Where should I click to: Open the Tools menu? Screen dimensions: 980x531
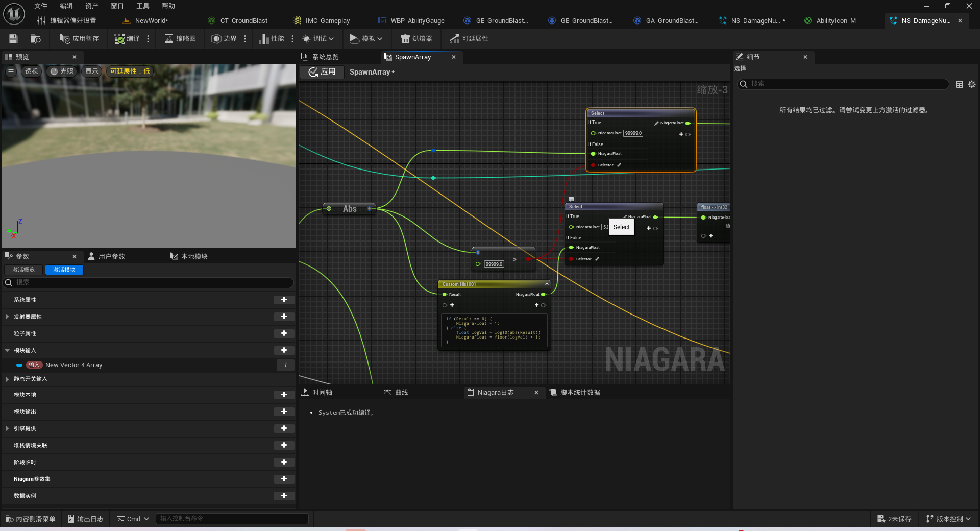pos(143,6)
